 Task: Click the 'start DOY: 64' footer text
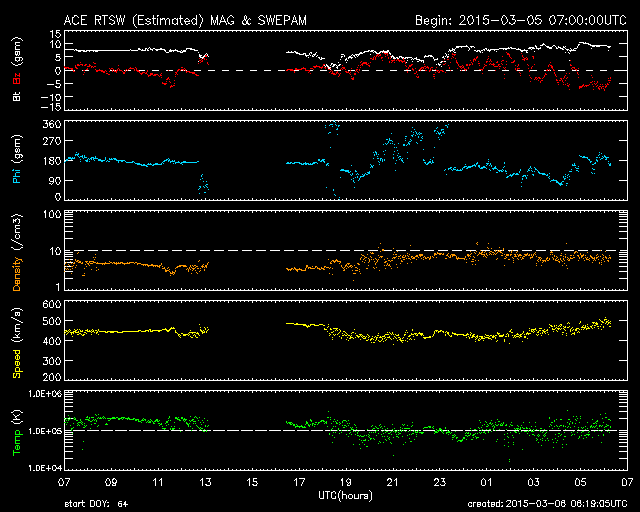96,504
